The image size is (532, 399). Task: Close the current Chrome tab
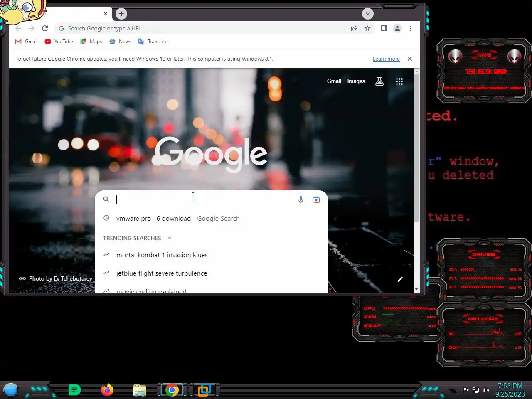tap(106, 14)
